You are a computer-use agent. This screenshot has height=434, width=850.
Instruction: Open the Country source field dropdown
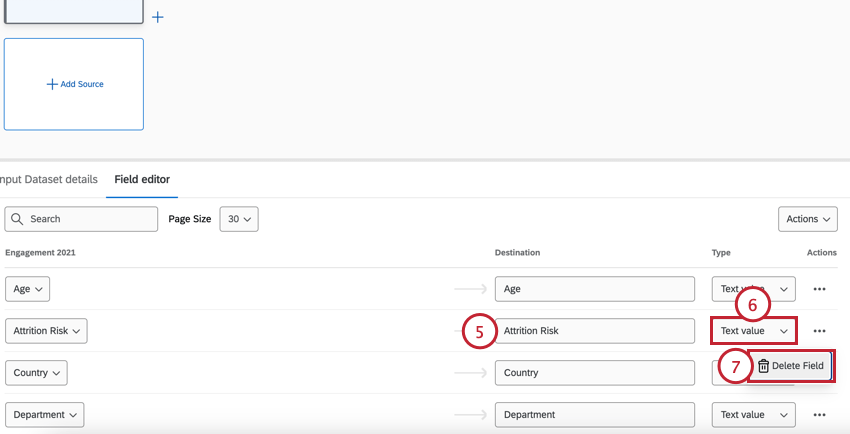pyautogui.click(x=36, y=373)
